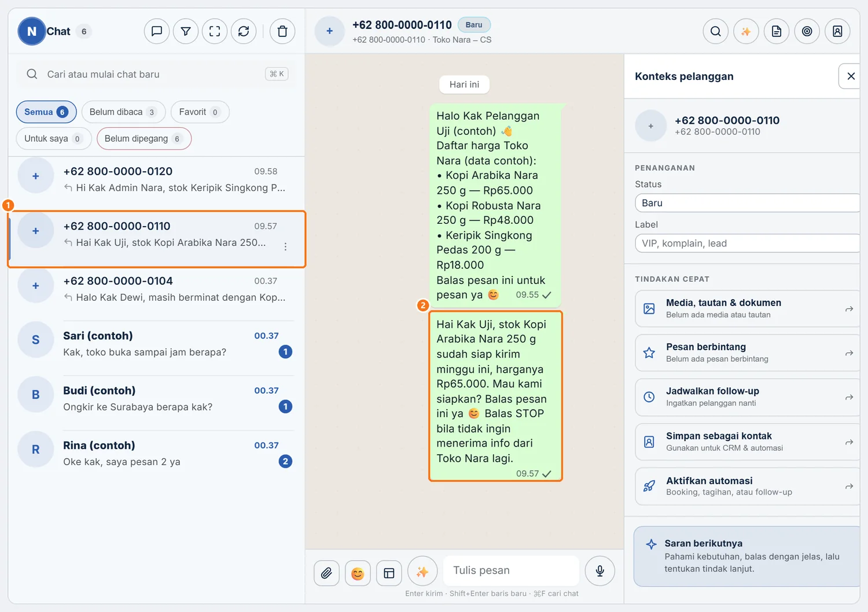Click the Label input field

point(747,244)
